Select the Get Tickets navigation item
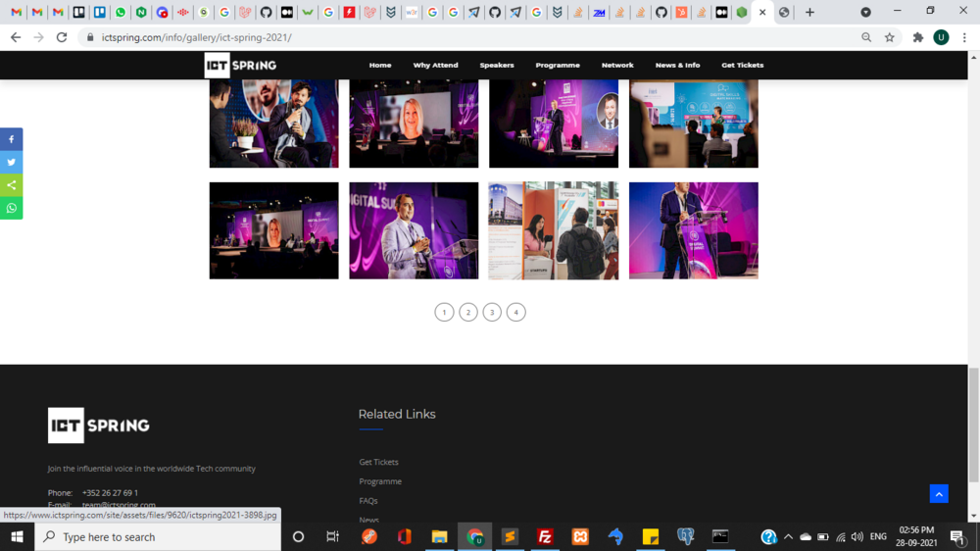 click(x=742, y=65)
